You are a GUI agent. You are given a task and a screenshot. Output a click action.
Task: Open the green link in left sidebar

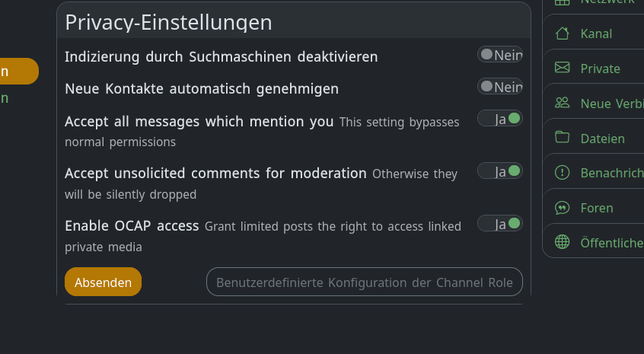pyautogui.click(x=5, y=98)
